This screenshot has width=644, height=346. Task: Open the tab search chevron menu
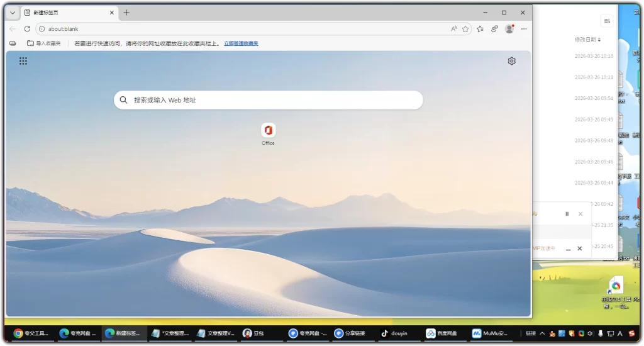tap(13, 13)
